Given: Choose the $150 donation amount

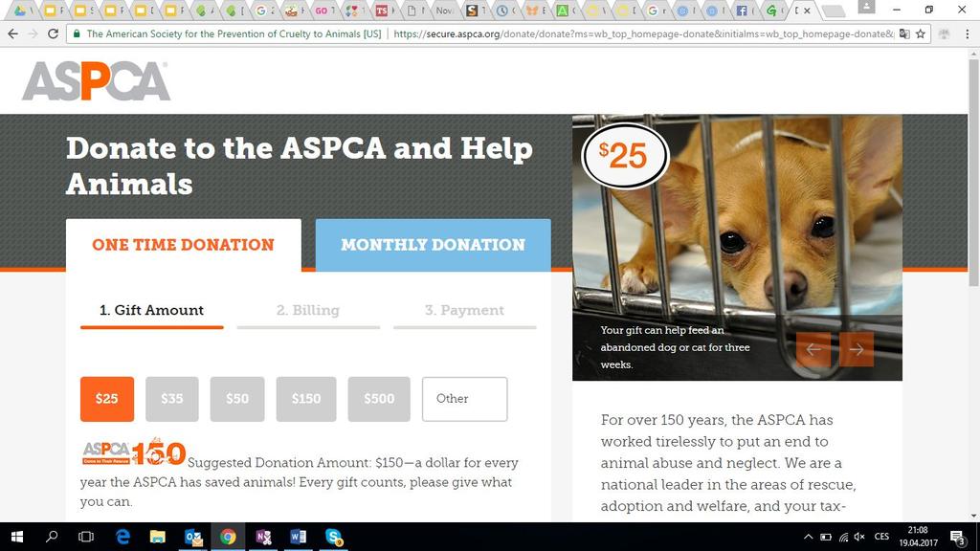Looking at the screenshot, I should [x=306, y=399].
